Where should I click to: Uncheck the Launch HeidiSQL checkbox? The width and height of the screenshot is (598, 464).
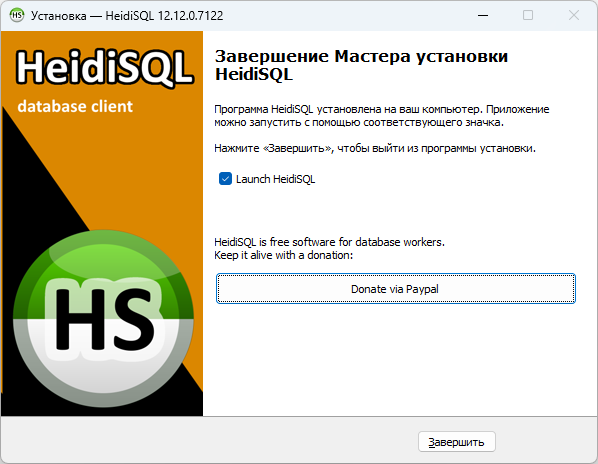[x=225, y=179]
